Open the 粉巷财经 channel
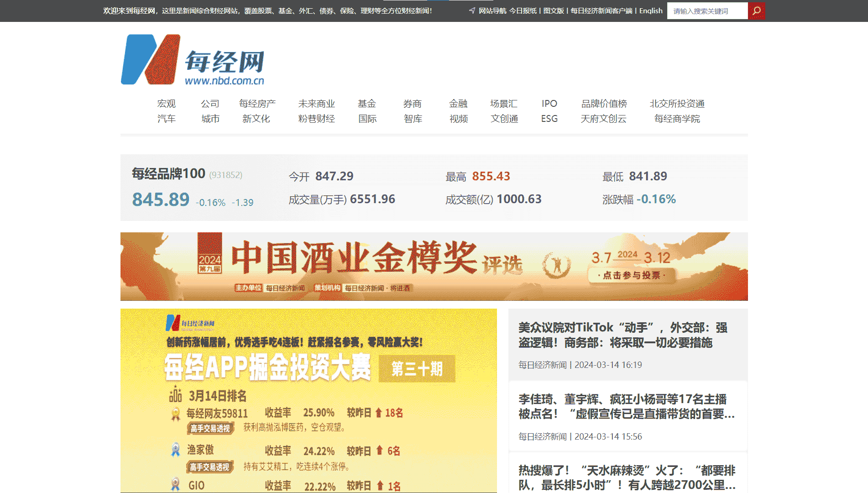Viewport: 868px width, 493px height. pyautogui.click(x=317, y=119)
